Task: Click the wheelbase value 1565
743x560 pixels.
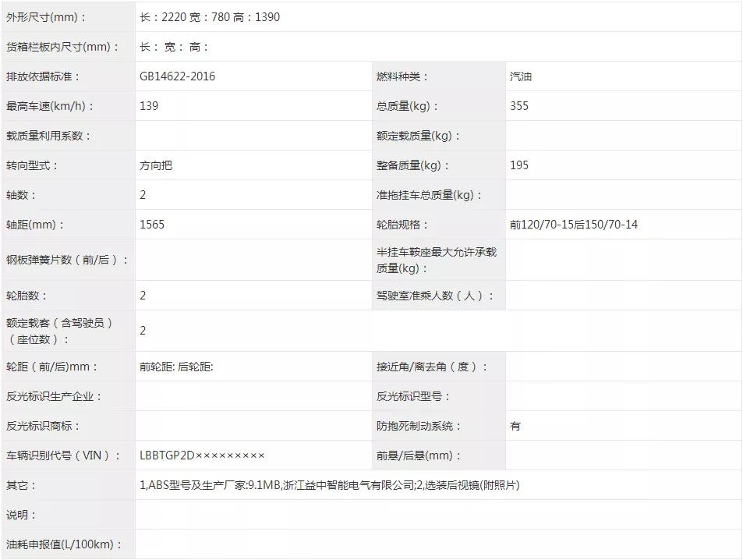Action: (x=152, y=225)
